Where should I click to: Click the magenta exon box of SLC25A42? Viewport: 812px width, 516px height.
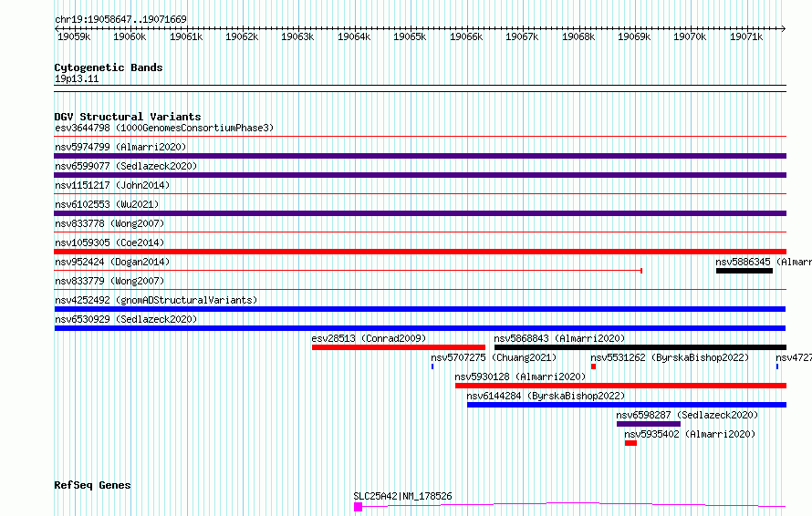(x=358, y=507)
